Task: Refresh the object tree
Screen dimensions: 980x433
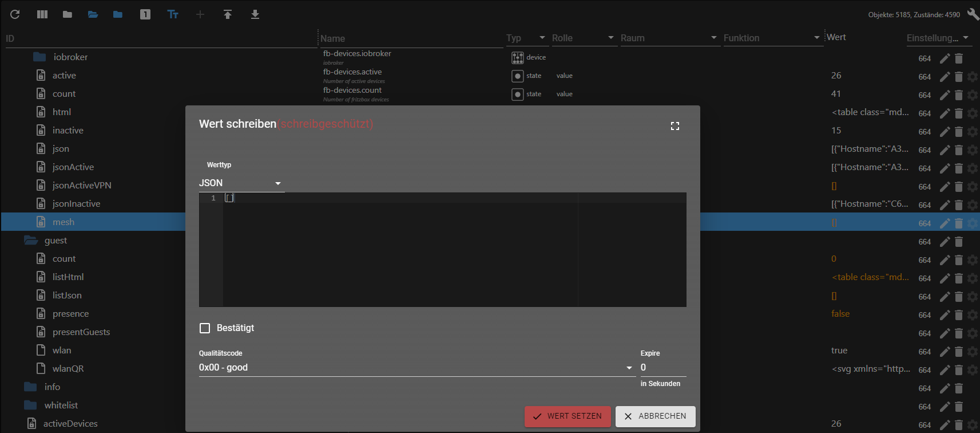Action: [x=15, y=14]
